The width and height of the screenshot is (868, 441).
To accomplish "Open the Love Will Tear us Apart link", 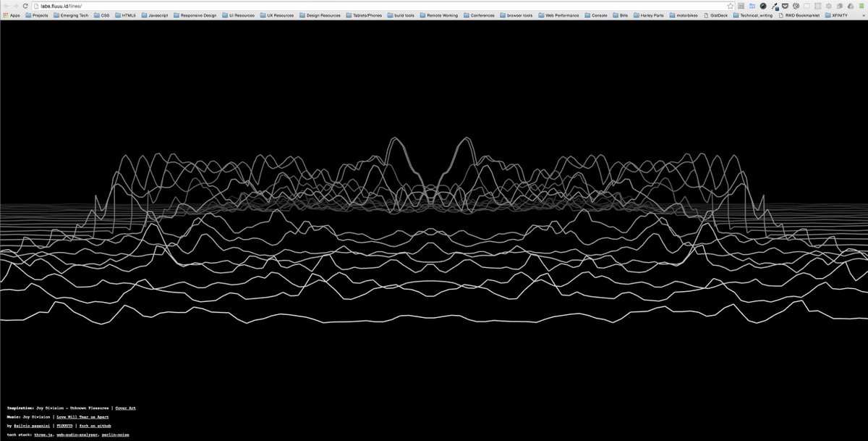I will tap(82, 417).
